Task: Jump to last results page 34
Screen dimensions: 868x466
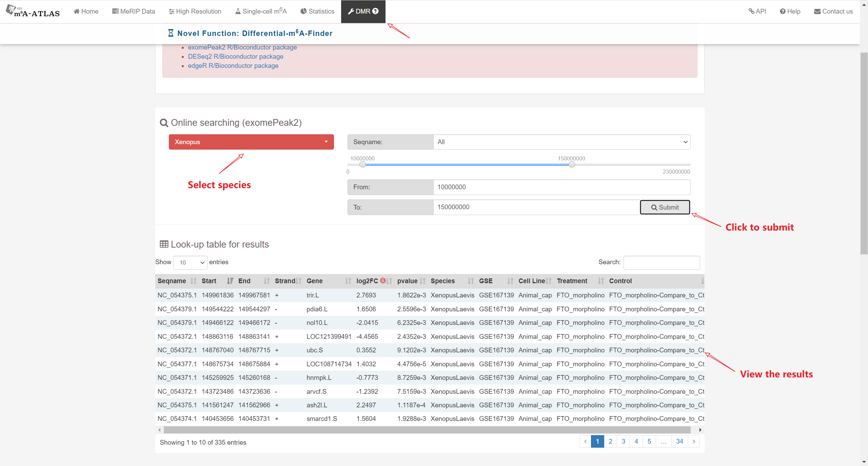Action: [679, 441]
